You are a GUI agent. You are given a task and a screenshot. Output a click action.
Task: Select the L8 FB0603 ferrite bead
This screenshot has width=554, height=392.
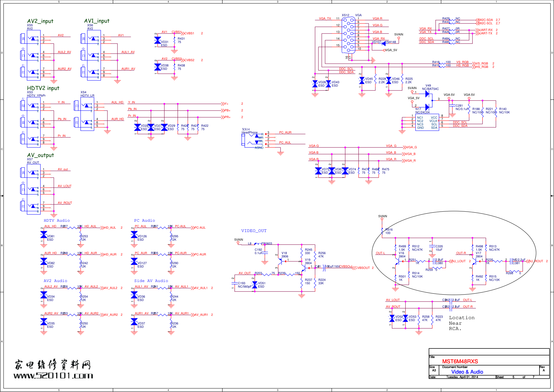coord(258,244)
